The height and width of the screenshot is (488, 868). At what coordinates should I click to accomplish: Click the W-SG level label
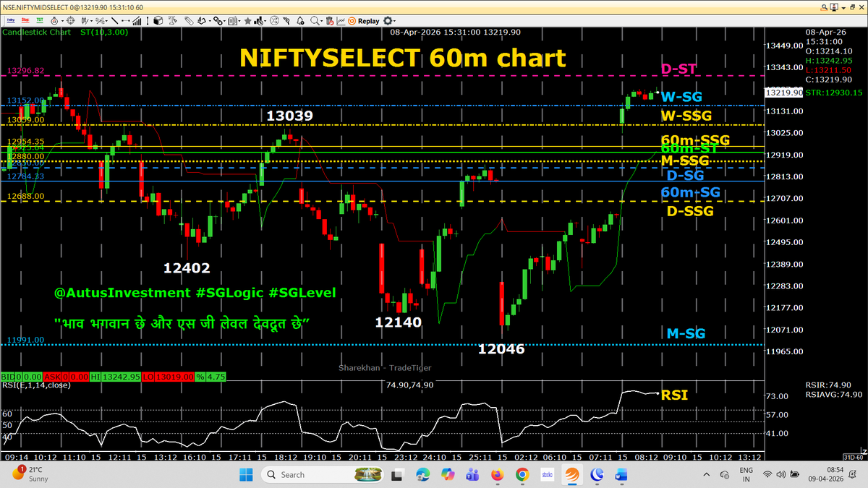[x=681, y=97]
